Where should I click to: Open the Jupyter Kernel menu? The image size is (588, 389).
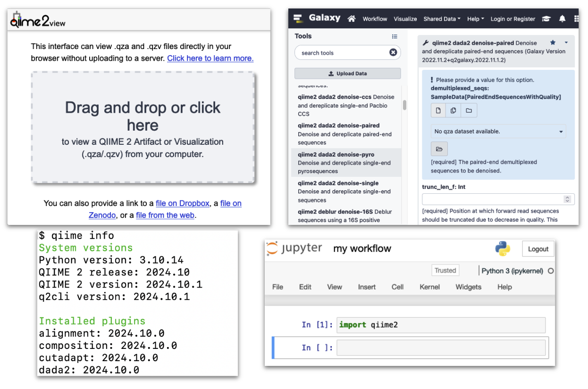tap(429, 287)
